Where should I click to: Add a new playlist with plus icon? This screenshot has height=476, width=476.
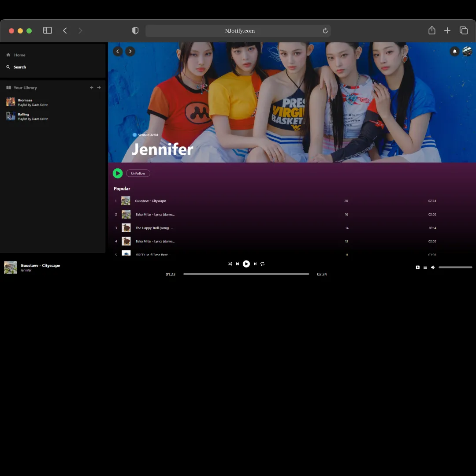tap(91, 87)
